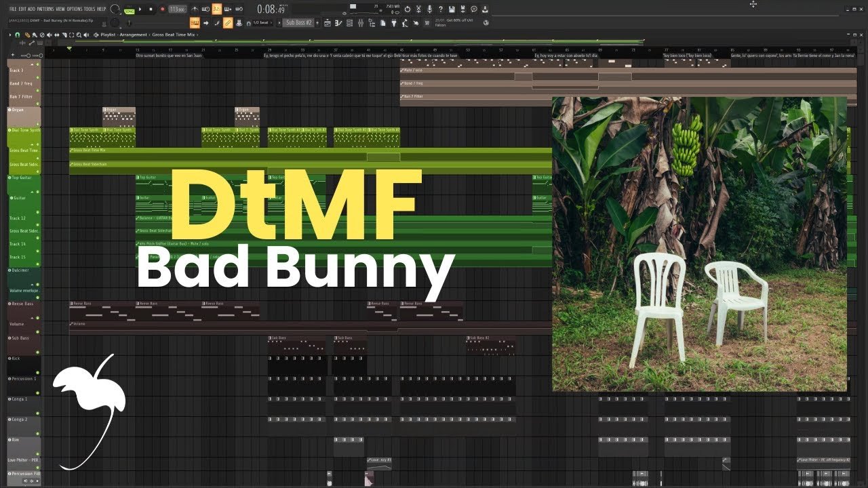Click the shopping cart icon
Viewport: 868px width, 488px height.
(427, 23)
